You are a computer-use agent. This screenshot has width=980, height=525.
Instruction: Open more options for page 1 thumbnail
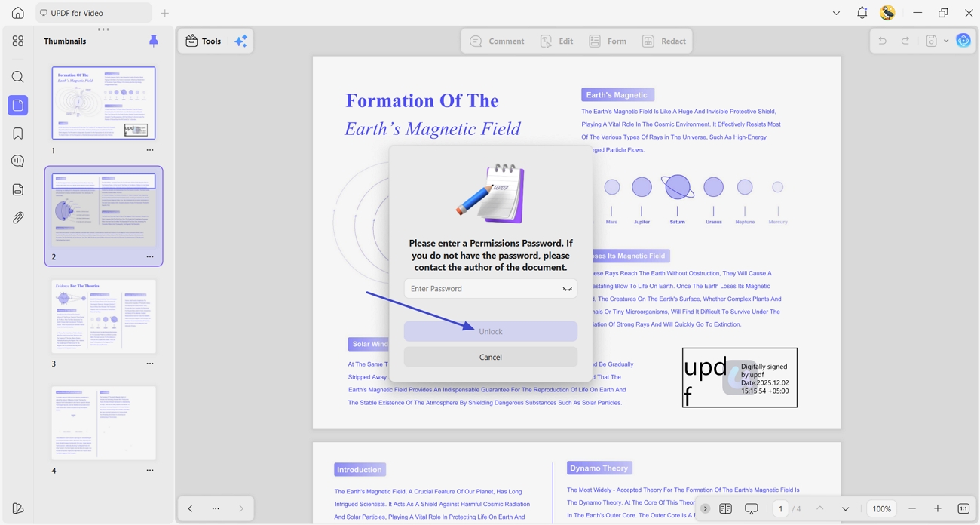pyautogui.click(x=150, y=150)
